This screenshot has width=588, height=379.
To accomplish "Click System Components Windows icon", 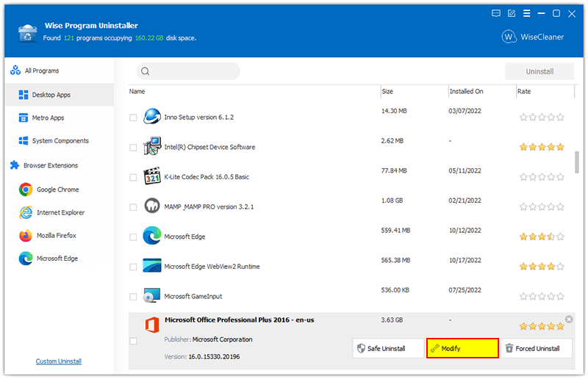I will click(24, 140).
